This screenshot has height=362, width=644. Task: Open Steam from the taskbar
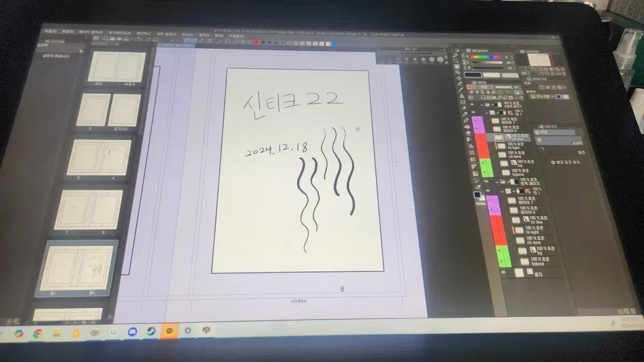point(151,331)
